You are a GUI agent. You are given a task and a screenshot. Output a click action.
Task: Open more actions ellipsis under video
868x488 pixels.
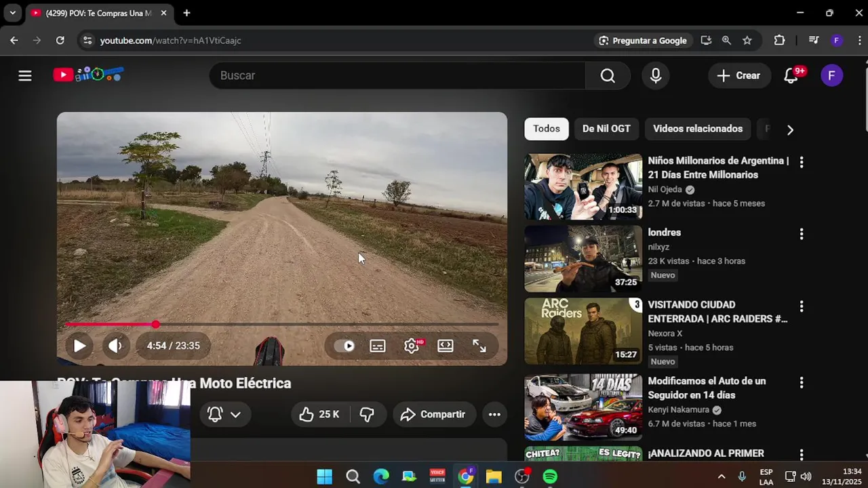[494, 414]
